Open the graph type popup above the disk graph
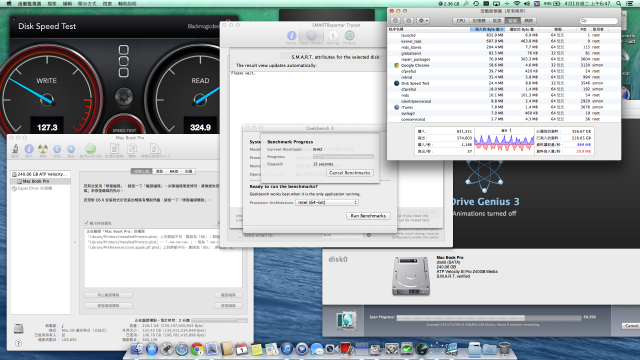Screen dimensions: 640x360 [506, 130]
